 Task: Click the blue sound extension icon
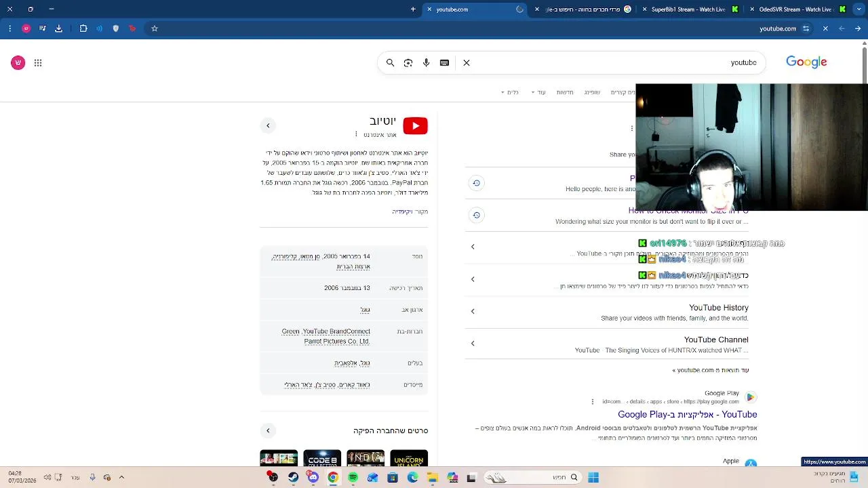[100, 28]
